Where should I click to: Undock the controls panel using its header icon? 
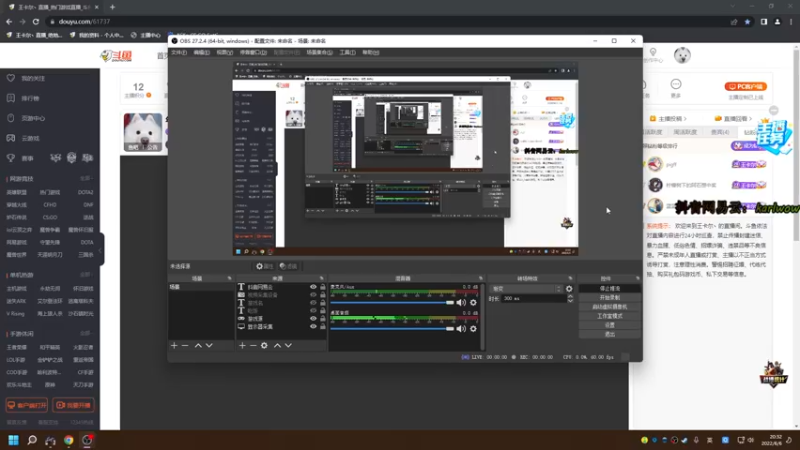tap(638, 279)
